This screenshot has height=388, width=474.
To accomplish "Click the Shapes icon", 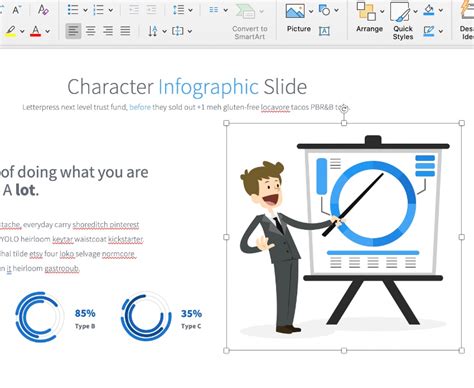I will pyautogui.click(x=324, y=10).
